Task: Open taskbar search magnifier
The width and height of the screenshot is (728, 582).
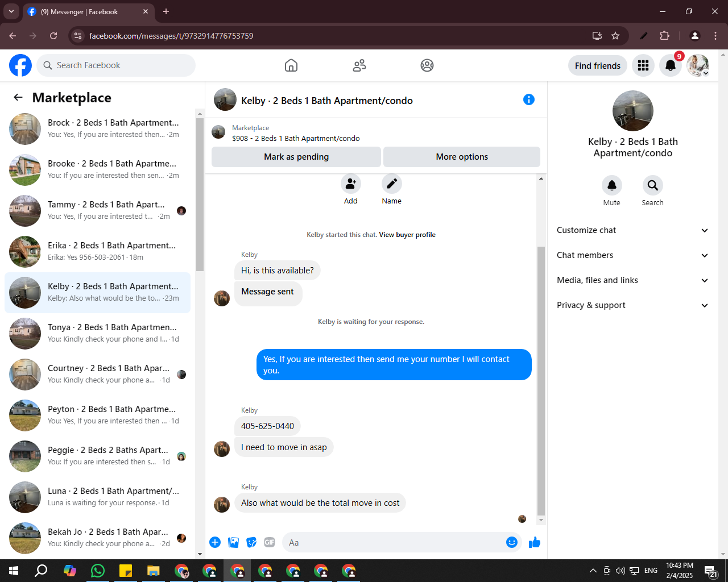Action: coord(42,571)
